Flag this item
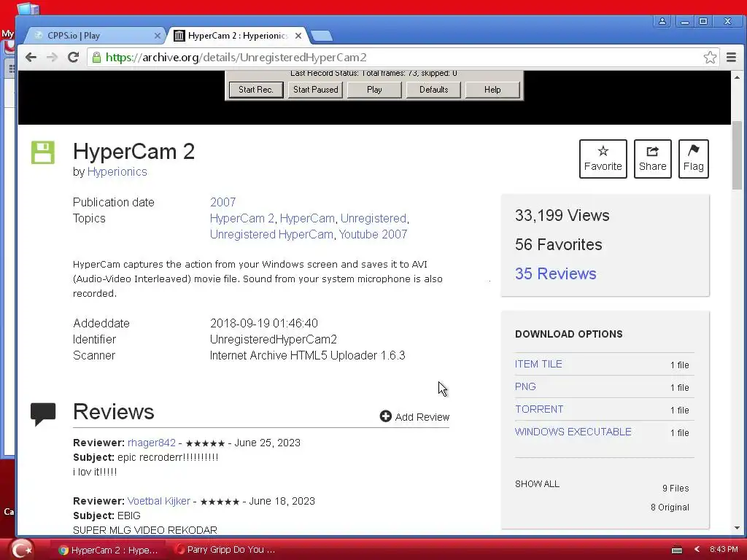This screenshot has height=560, width=747. click(x=694, y=159)
